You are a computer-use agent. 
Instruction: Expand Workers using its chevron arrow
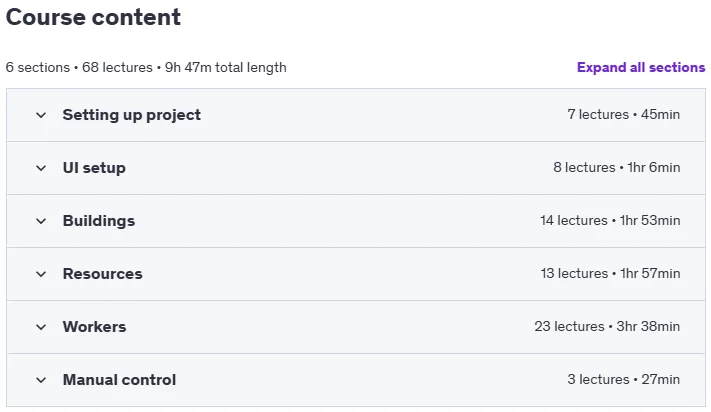[x=41, y=327]
